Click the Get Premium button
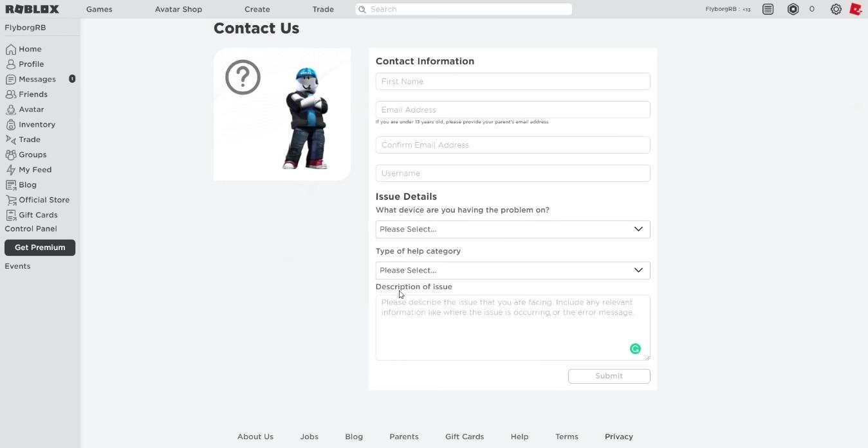This screenshot has height=448, width=868. (39, 247)
